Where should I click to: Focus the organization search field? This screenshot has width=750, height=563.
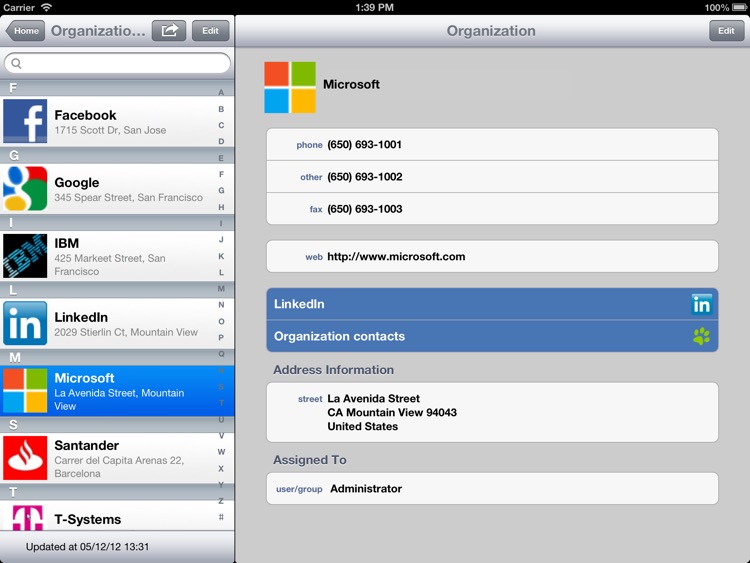(x=117, y=63)
